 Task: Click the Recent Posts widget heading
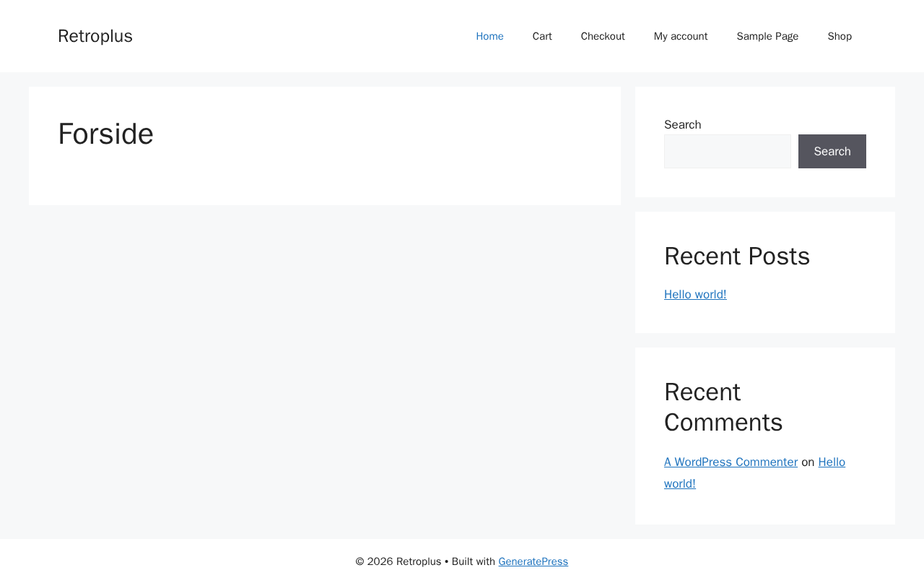point(737,256)
